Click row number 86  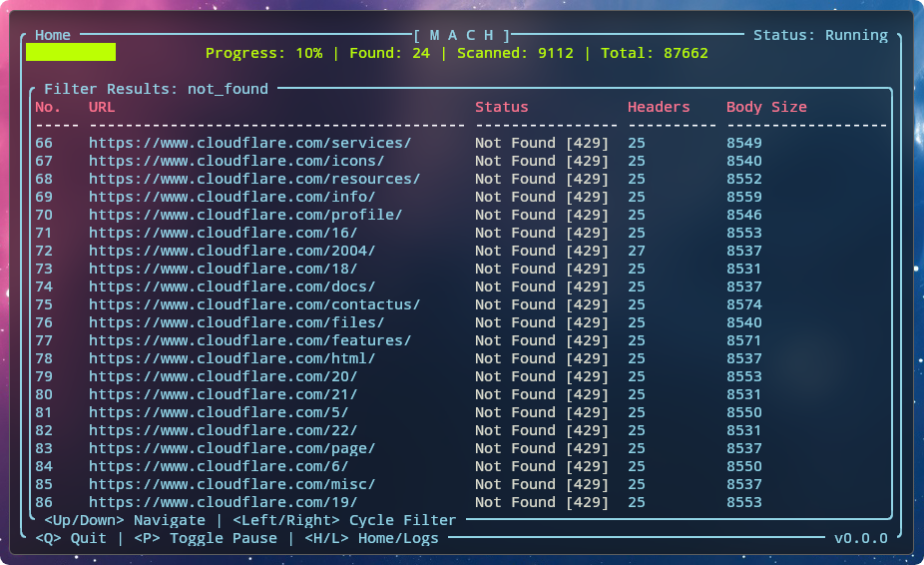pyautogui.click(x=44, y=503)
